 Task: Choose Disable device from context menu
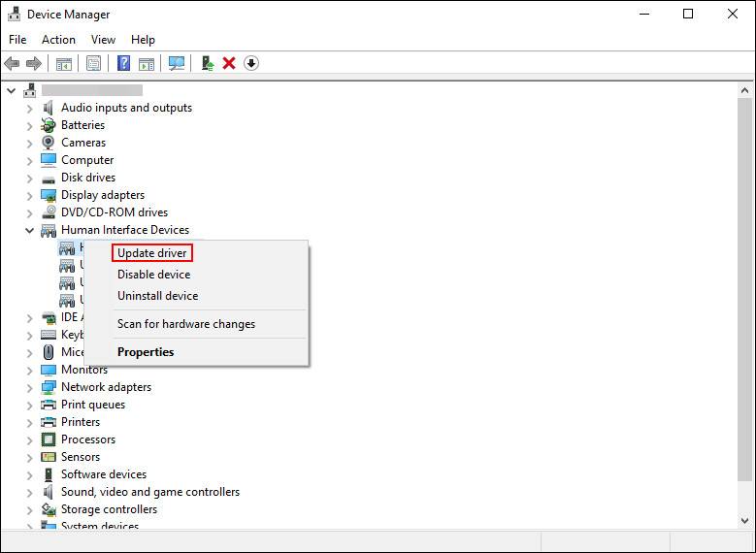click(x=153, y=275)
